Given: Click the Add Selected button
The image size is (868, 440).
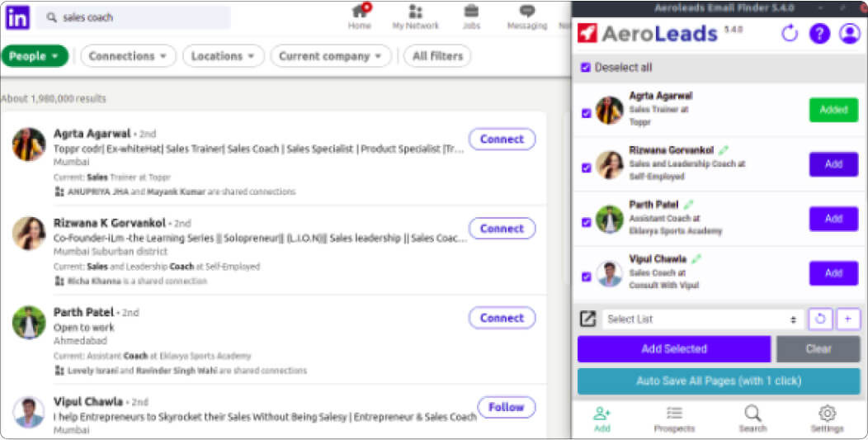Looking at the screenshot, I should pyautogui.click(x=674, y=349).
